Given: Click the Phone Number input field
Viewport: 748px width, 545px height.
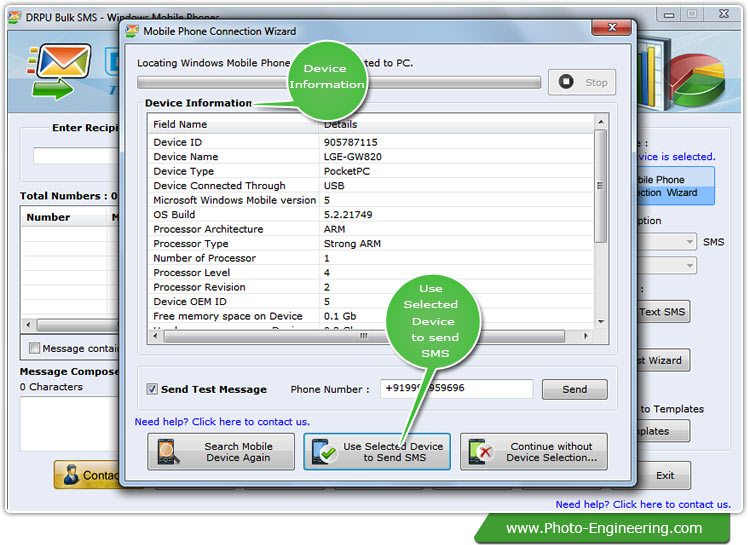Looking at the screenshot, I should (x=457, y=388).
